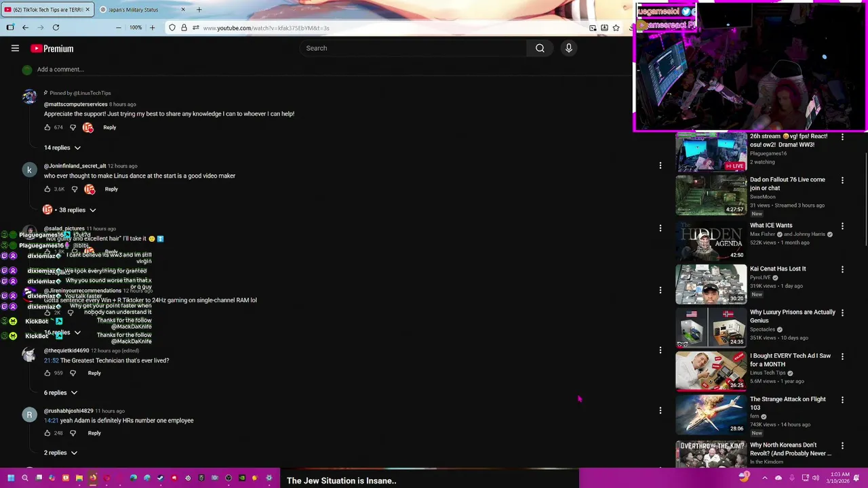Screen dimensions: 868x488
Task: Open options menu for What ICE Wants video
Action: point(842,226)
